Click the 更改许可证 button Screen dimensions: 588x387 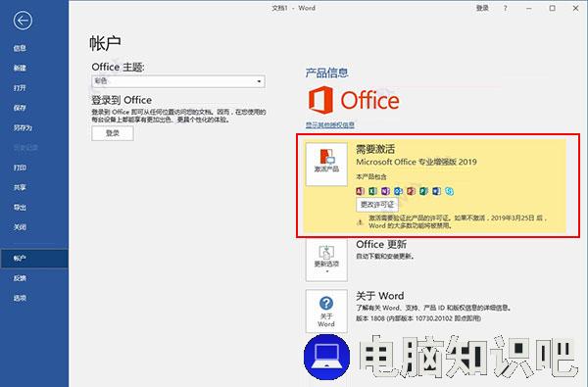[x=377, y=205]
